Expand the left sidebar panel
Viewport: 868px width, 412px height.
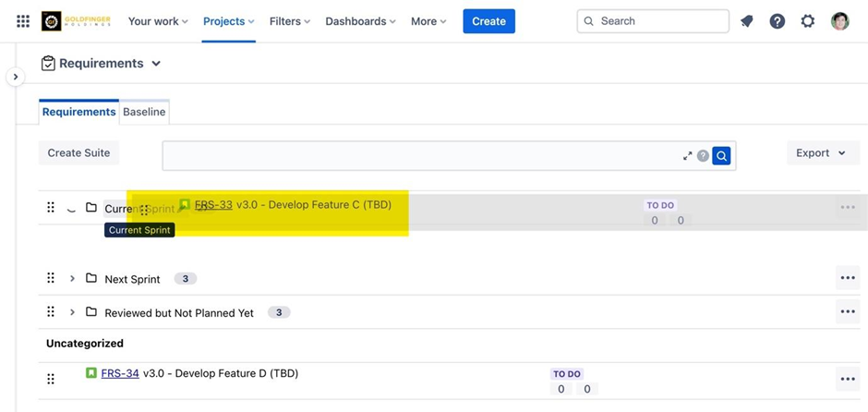coord(15,77)
